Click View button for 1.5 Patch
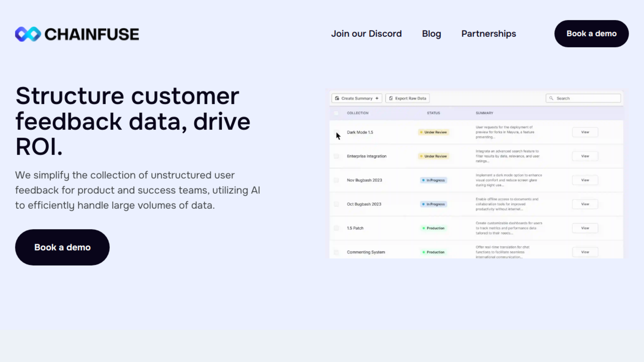 tap(585, 228)
